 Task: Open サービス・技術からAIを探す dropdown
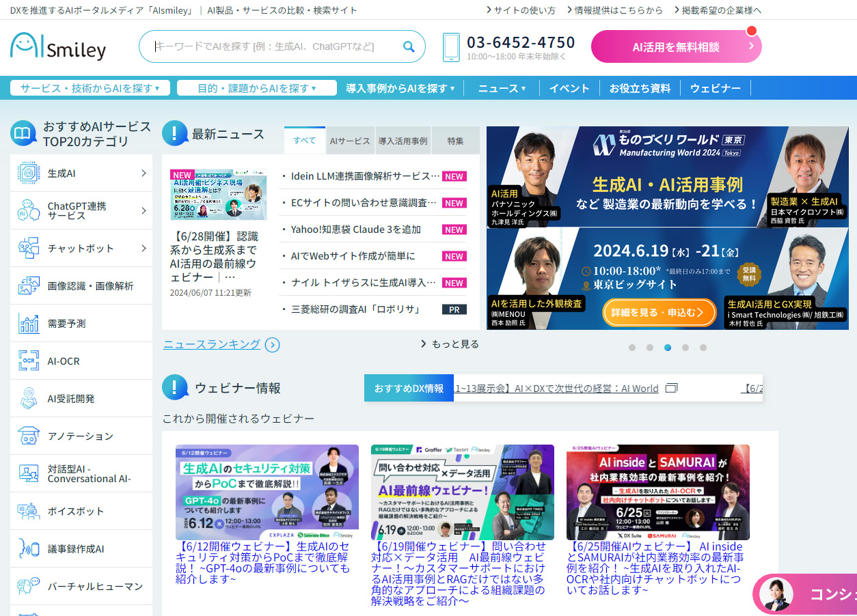(x=90, y=88)
